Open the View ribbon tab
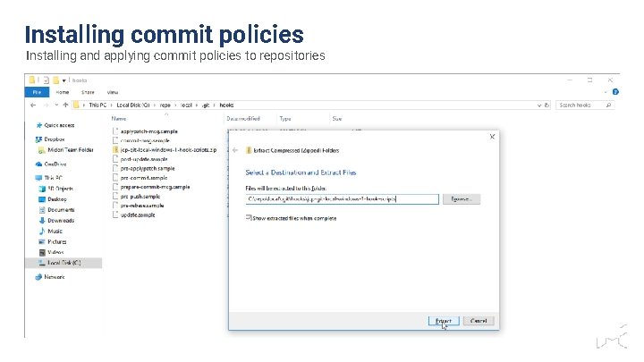 point(113,92)
